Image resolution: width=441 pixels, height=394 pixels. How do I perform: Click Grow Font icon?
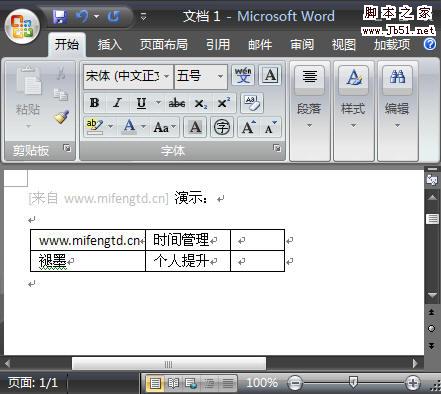click(x=249, y=127)
